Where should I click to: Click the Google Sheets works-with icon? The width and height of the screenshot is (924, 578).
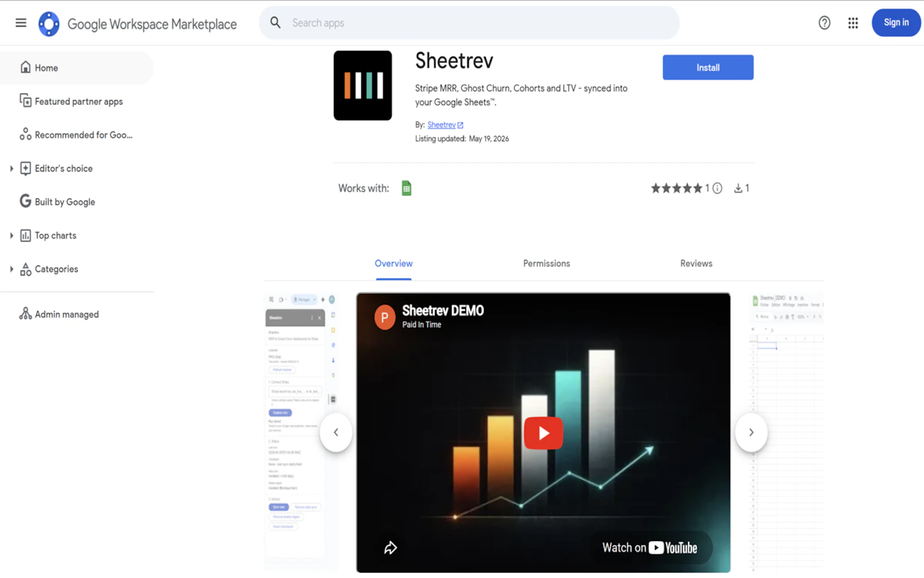pos(407,188)
